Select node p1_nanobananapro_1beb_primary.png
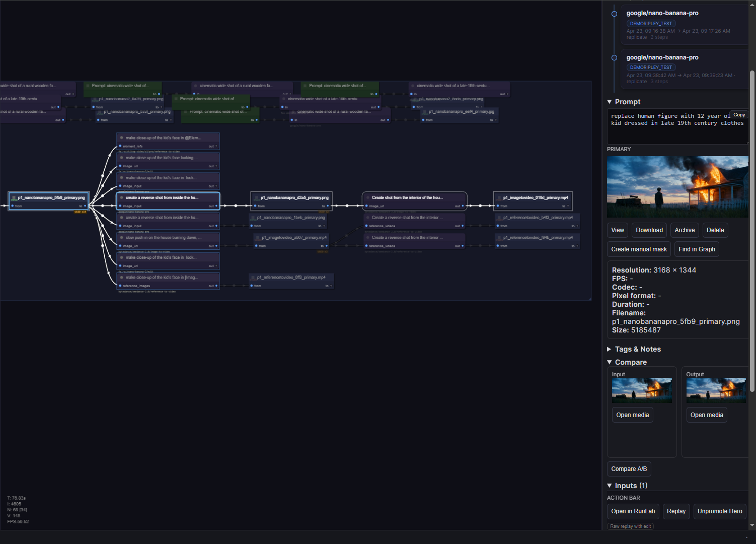The height and width of the screenshot is (544, 756). 288,221
